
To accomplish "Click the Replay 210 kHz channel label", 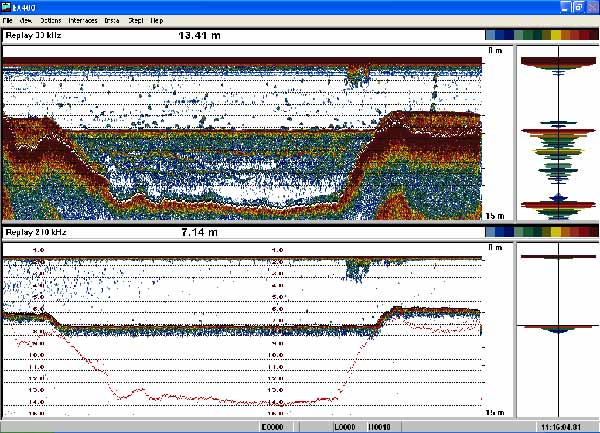I will point(36,232).
